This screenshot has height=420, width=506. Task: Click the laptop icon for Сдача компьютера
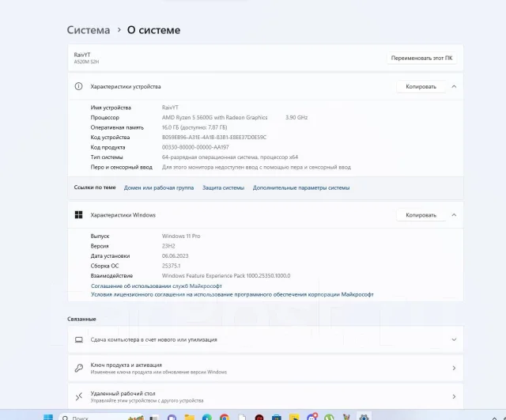click(79, 339)
